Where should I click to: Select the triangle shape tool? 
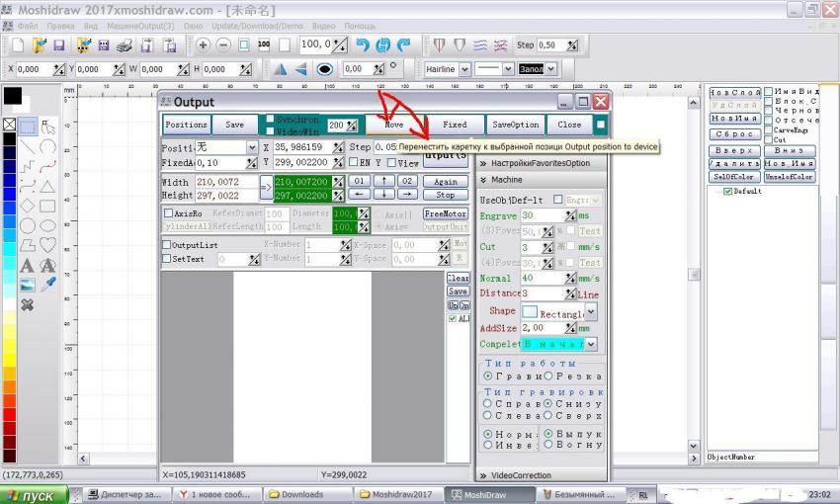click(47, 186)
